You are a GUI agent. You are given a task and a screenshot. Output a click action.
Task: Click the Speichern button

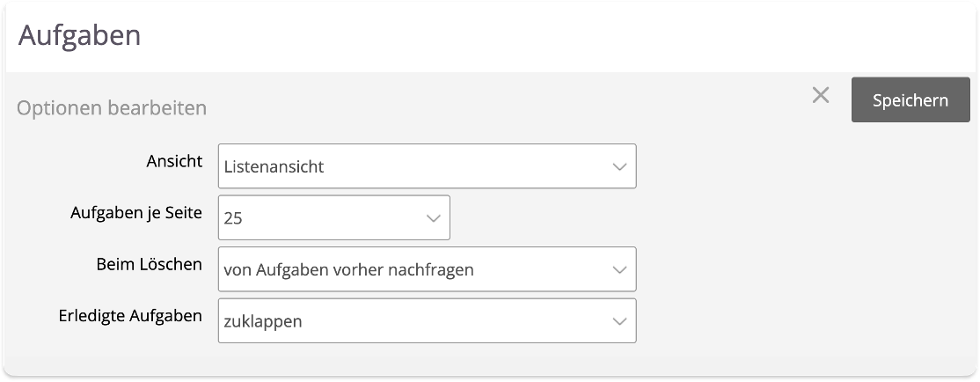click(x=910, y=100)
